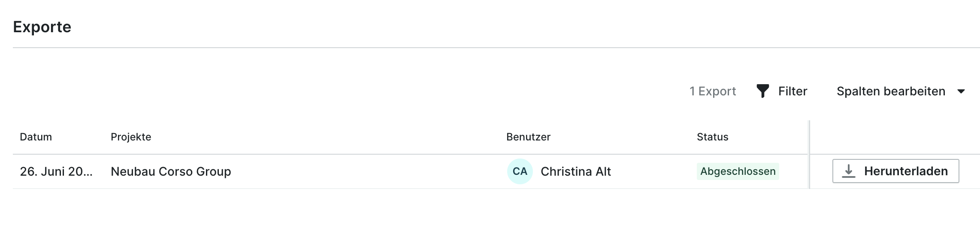This screenshot has width=980, height=250.
Task: Sort by the Datum column header
Action: pos(36,137)
